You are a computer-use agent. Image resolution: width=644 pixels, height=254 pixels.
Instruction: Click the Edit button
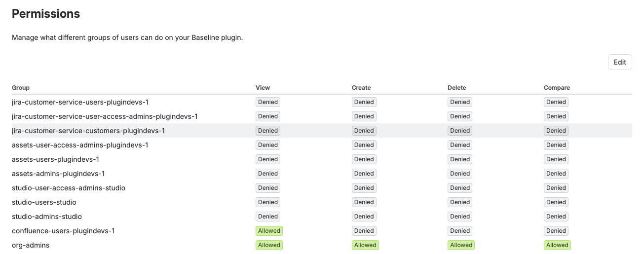[x=620, y=62]
